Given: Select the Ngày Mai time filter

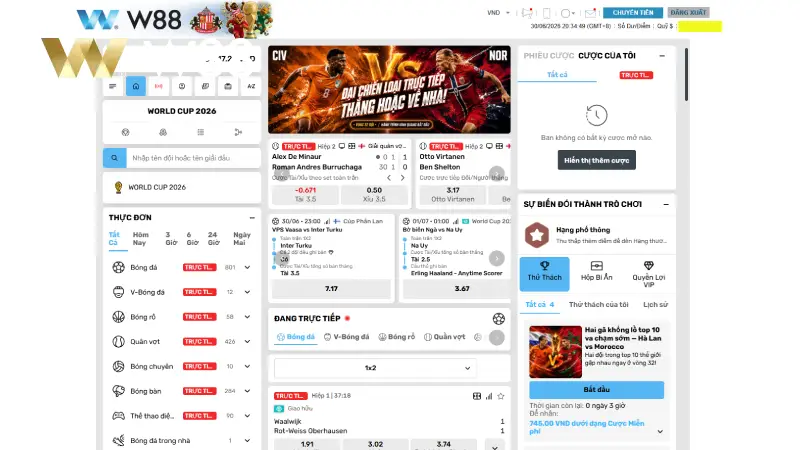Looking at the screenshot, I should click(242, 238).
